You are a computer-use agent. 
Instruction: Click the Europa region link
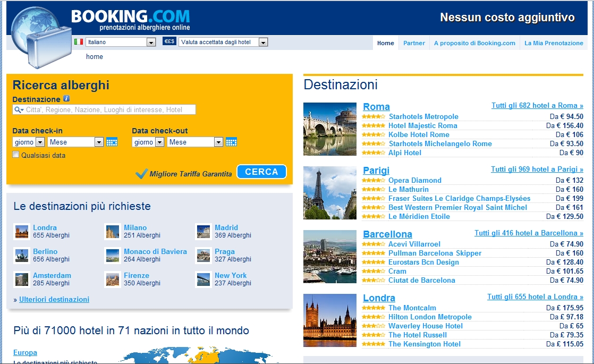[x=25, y=353]
